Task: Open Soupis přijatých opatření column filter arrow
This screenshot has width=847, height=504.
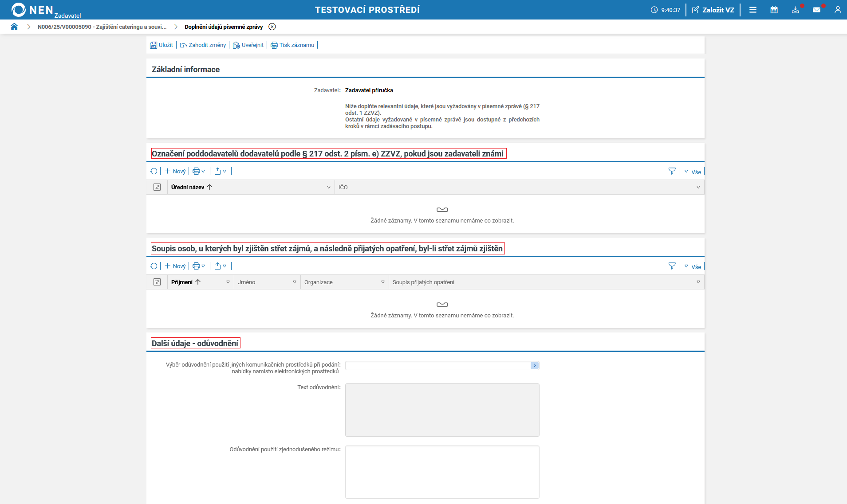Action: [x=698, y=282]
